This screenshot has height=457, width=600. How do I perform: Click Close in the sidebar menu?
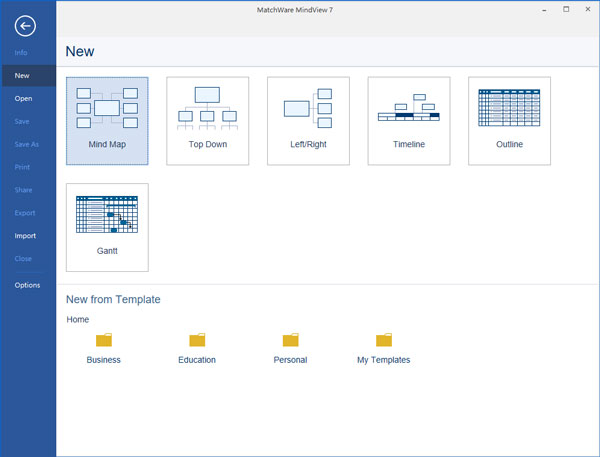coord(23,259)
